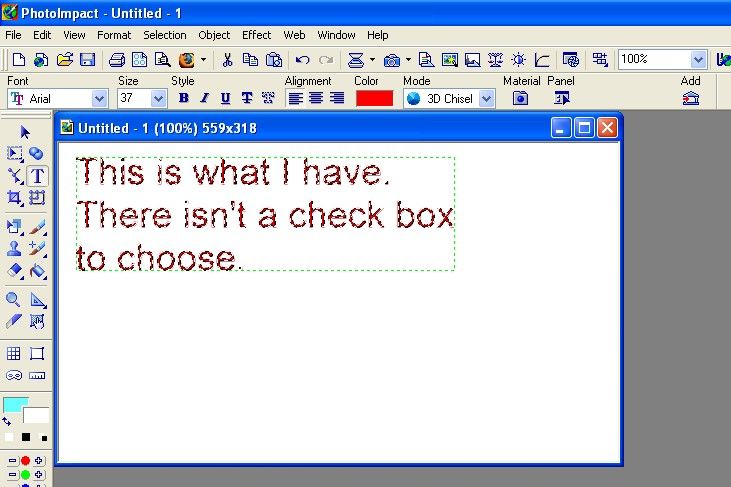Expand the scanner dropdown arrow
The image size is (731, 487).
372,60
